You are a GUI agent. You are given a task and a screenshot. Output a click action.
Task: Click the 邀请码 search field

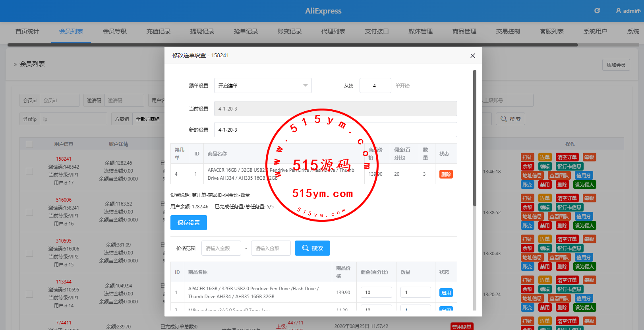pos(124,100)
